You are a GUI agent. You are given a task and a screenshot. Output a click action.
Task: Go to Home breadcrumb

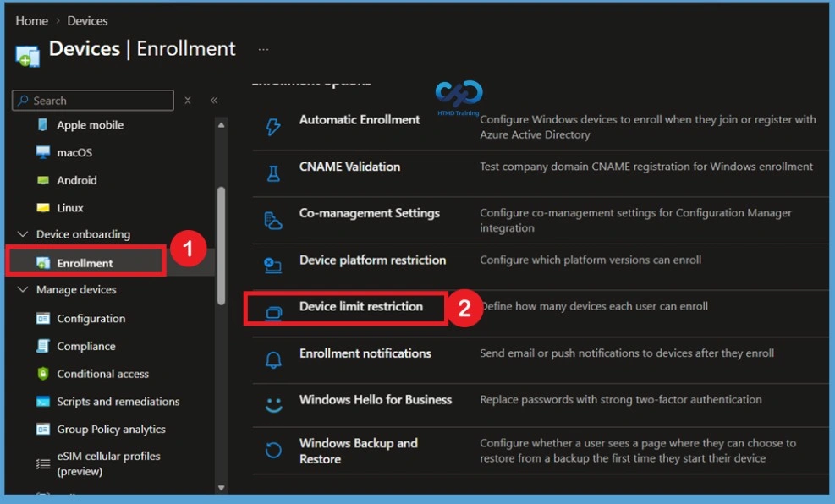31,21
